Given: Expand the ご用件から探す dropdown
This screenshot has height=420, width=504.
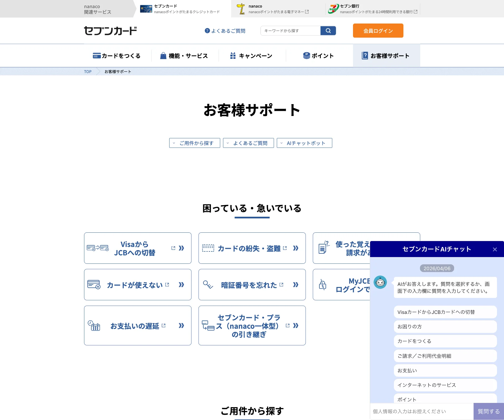Looking at the screenshot, I should point(194,143).
